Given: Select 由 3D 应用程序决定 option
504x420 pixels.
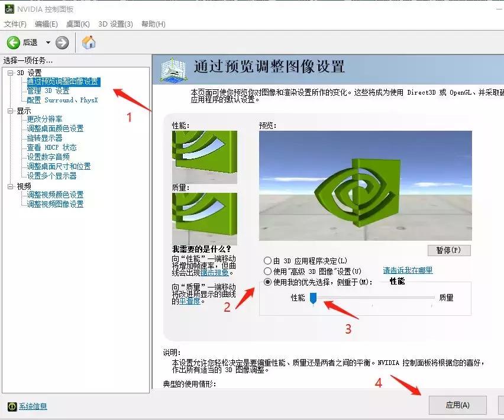Looking at the screenshot, I should click(268, 260).
